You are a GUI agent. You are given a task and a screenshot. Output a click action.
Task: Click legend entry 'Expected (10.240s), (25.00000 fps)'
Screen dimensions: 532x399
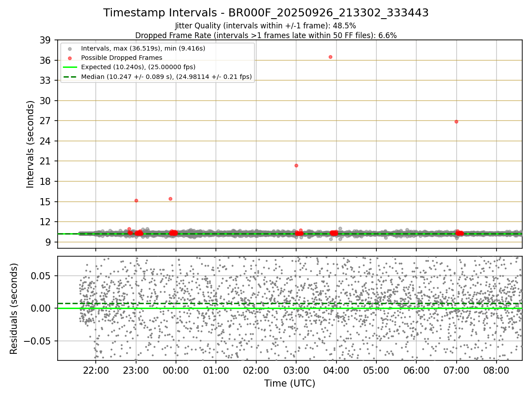[138, 67]
